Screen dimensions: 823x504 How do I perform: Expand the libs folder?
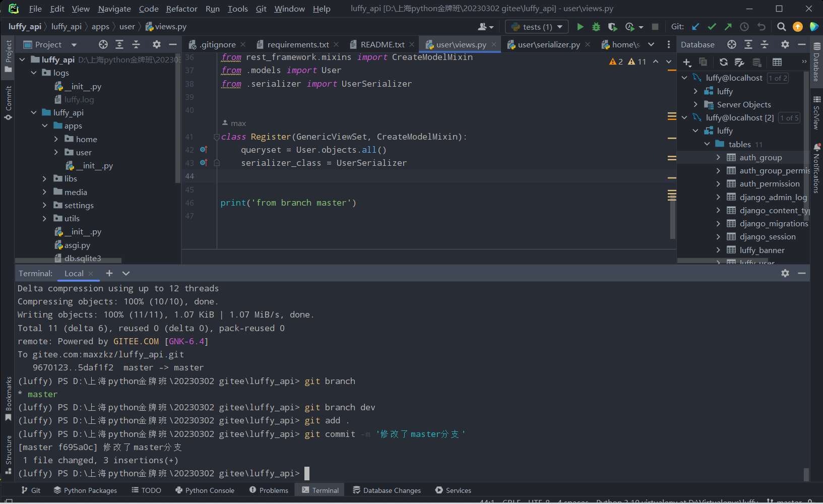[x=44, y=178]
